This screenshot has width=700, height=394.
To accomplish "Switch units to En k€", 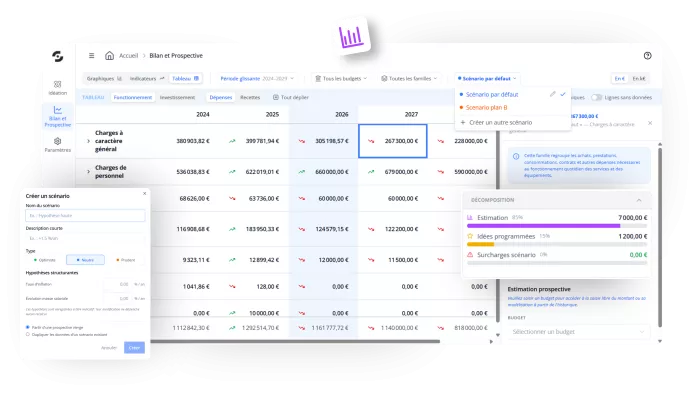I will pos(639,79).
